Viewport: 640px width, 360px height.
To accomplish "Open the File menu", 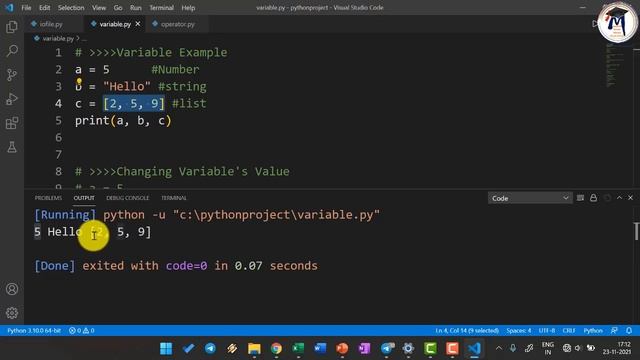I will [26, 8].
